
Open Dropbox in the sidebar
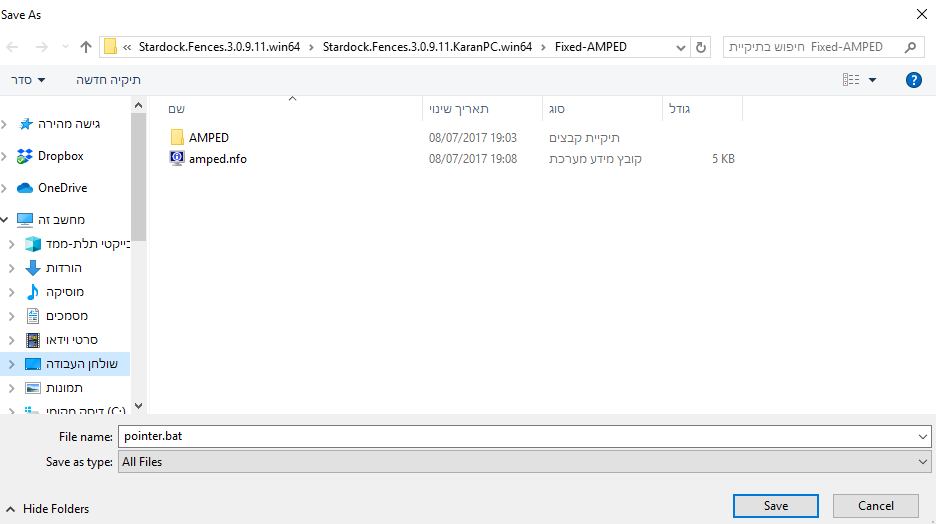coord(61,156)
